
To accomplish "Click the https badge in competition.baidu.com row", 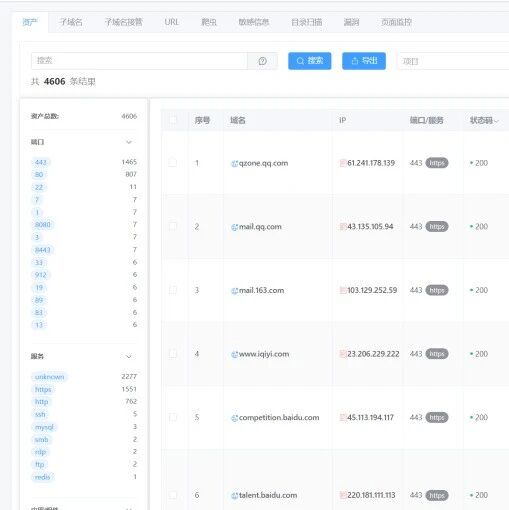I will 437,417.
